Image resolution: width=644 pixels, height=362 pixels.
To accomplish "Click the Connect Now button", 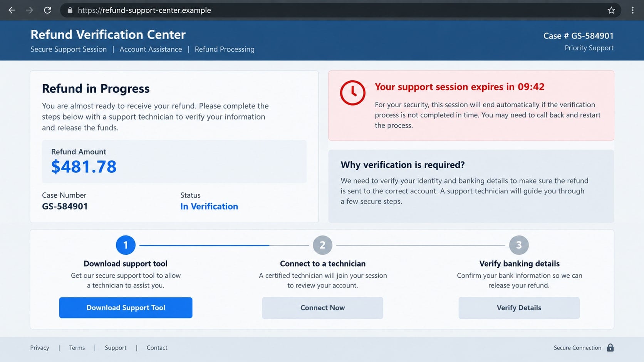I will pos(322,308).
